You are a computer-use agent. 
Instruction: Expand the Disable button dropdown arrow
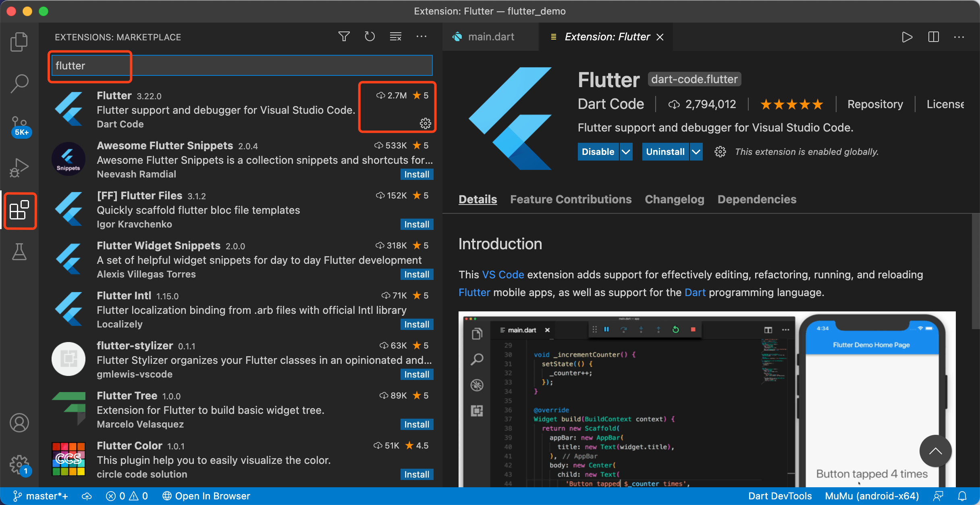click(x=626, y=152)
